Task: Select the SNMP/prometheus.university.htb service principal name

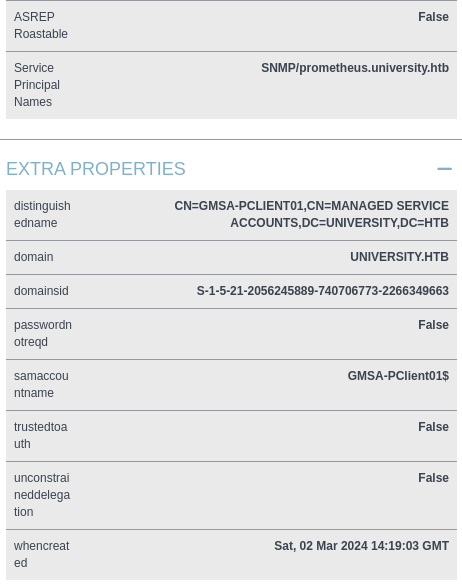Action: (x=355, y=68)
